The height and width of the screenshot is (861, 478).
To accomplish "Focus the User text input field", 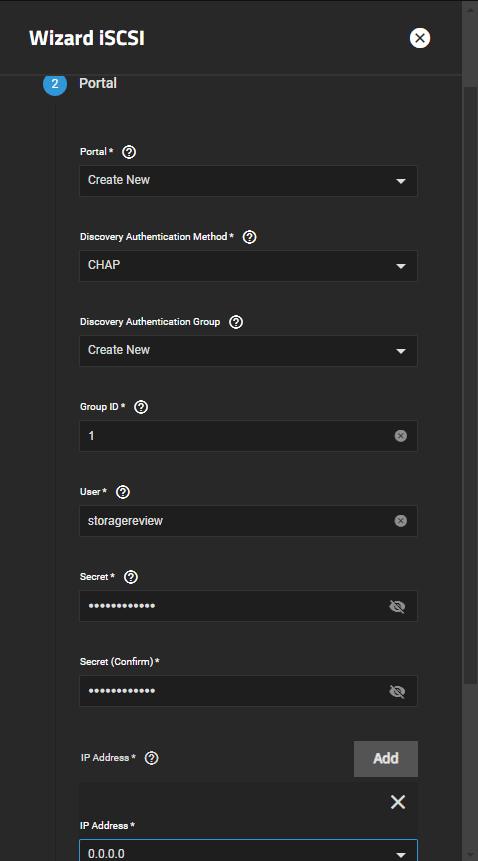I will [249, 521].
